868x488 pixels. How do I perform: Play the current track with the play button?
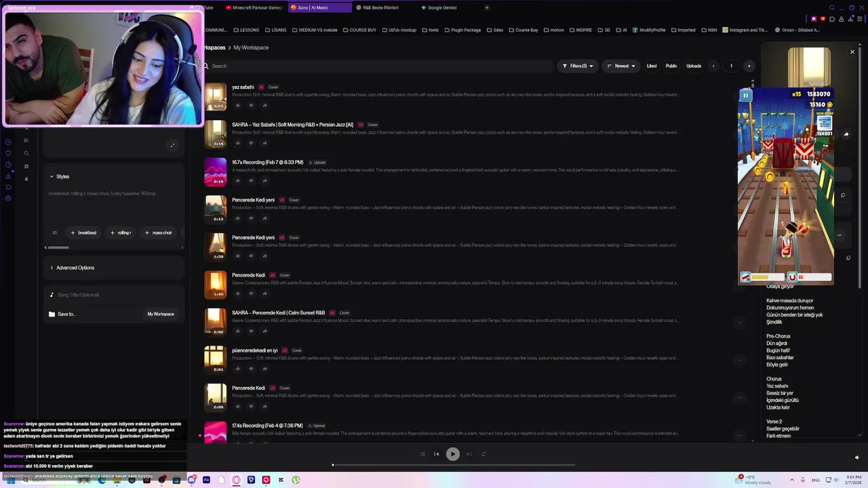point(452,454)
